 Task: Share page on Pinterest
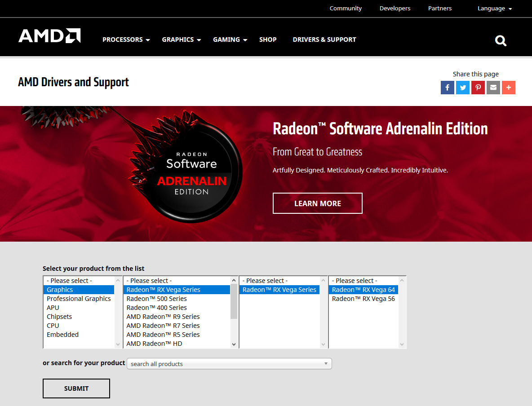pyautogui.click(x=478, y=88)
